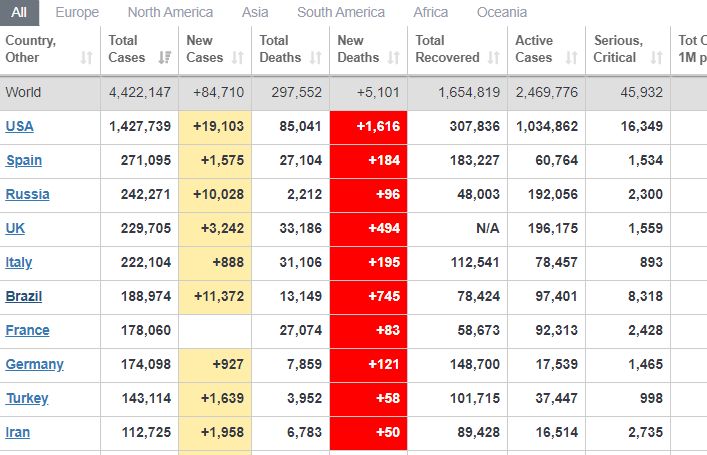Show the Africa region tab
Image resolution: width=707 pixels, height=455 pixels.
pyautogui.click(x=430, y=12)
